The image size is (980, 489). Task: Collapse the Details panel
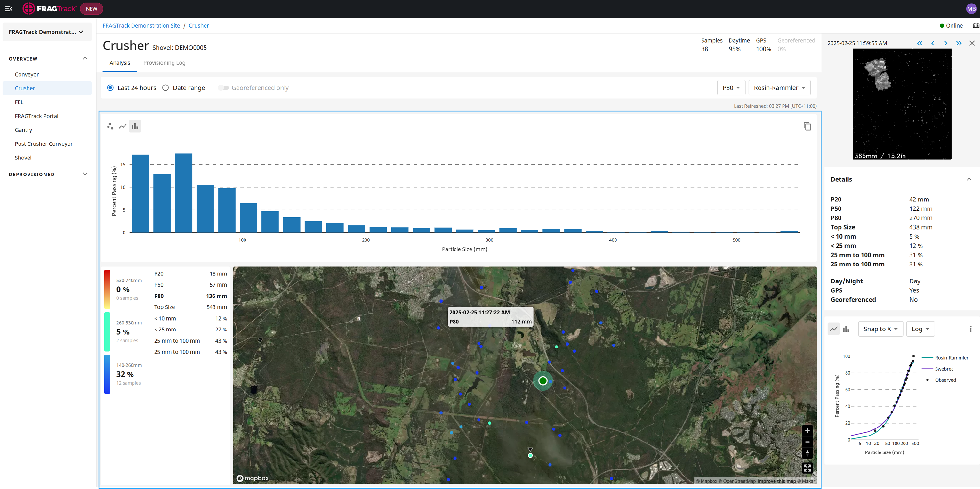pos(969,179)
